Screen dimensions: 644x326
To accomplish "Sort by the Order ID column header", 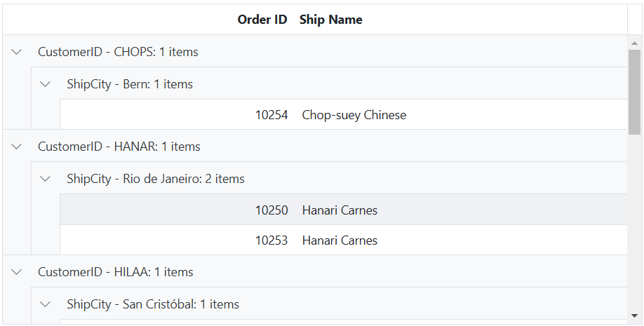I will pos(262,20).
